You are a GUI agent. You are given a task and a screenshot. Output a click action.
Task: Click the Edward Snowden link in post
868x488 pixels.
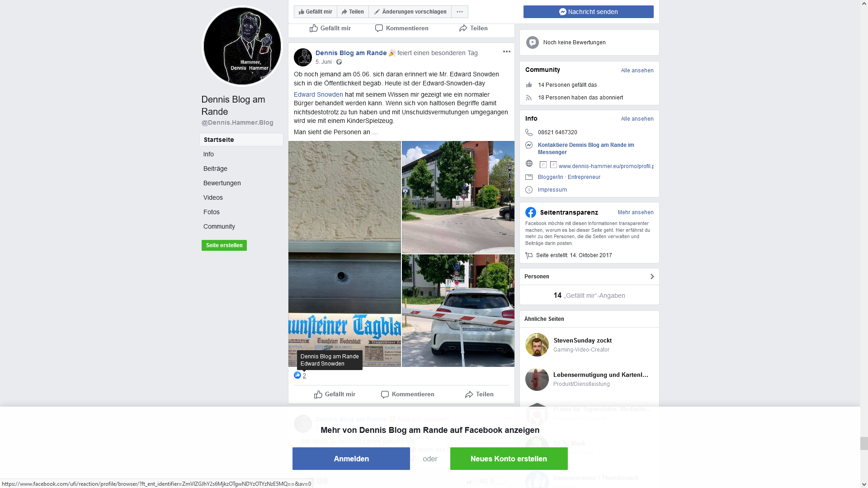tap(318, 94)
